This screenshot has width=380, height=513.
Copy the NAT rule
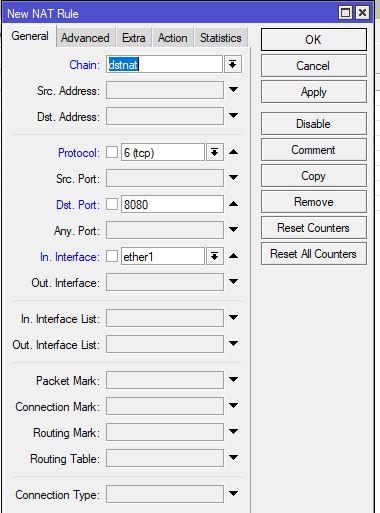point(314,176)
